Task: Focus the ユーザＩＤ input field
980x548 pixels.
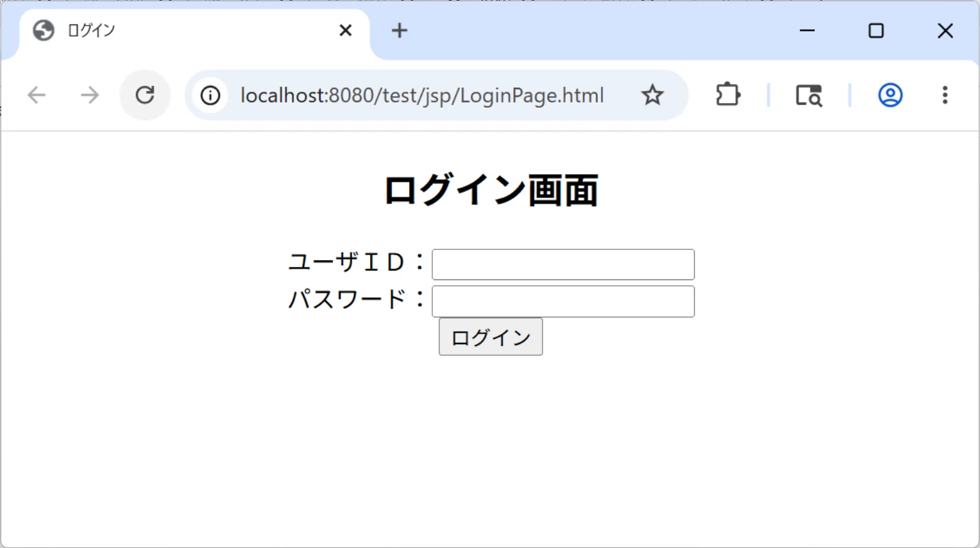Action: pos(563,265)
